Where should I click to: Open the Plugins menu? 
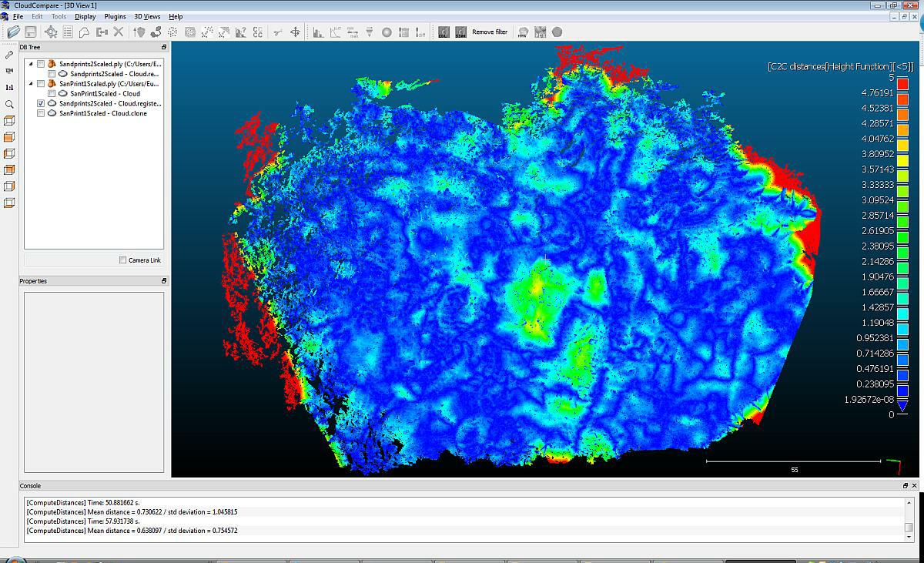click(115, 16)
